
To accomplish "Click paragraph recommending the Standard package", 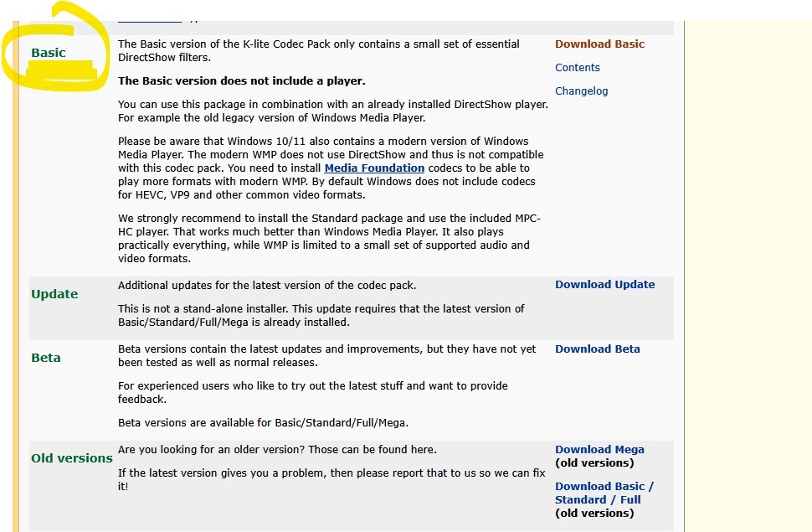I will point(329,239).
